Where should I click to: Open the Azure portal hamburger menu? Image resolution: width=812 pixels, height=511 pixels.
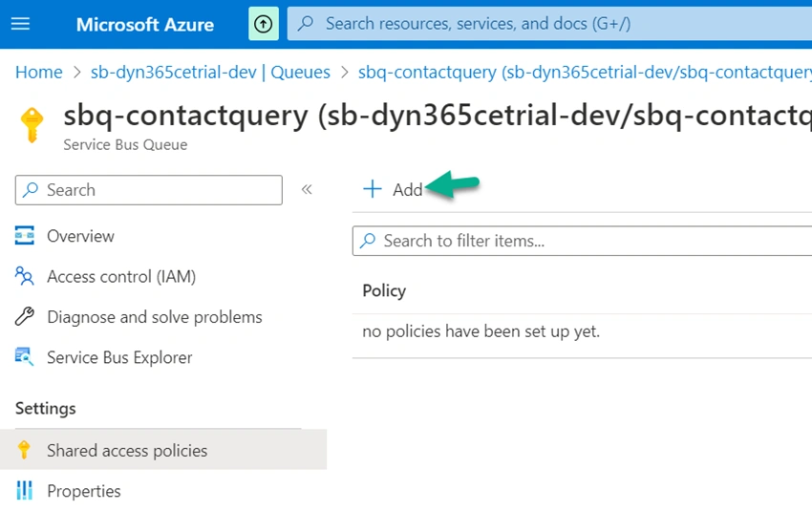(x=20, y=24)
